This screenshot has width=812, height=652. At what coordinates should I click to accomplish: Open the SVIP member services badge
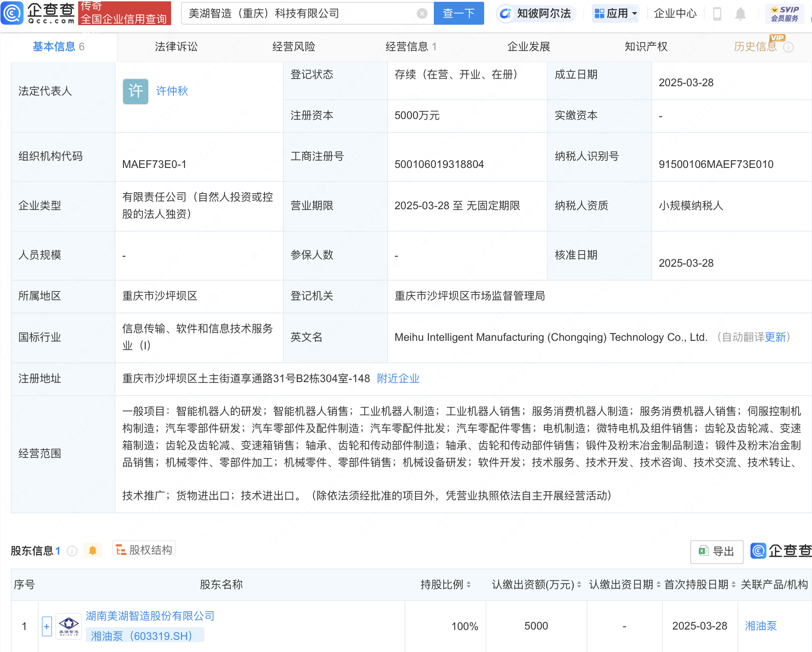785,14
